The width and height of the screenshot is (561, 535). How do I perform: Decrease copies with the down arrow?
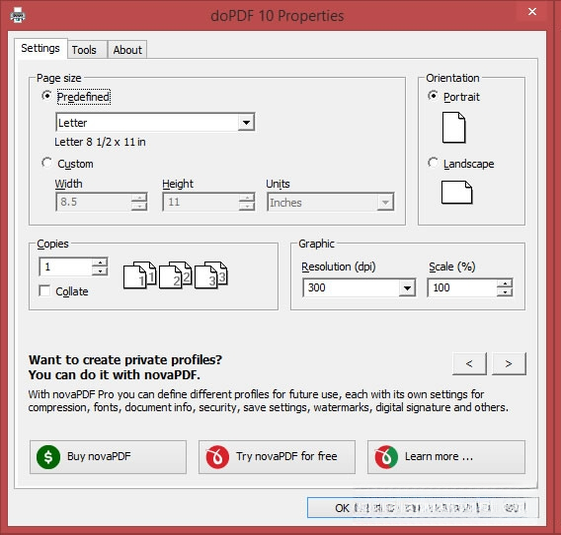(100, 271)
